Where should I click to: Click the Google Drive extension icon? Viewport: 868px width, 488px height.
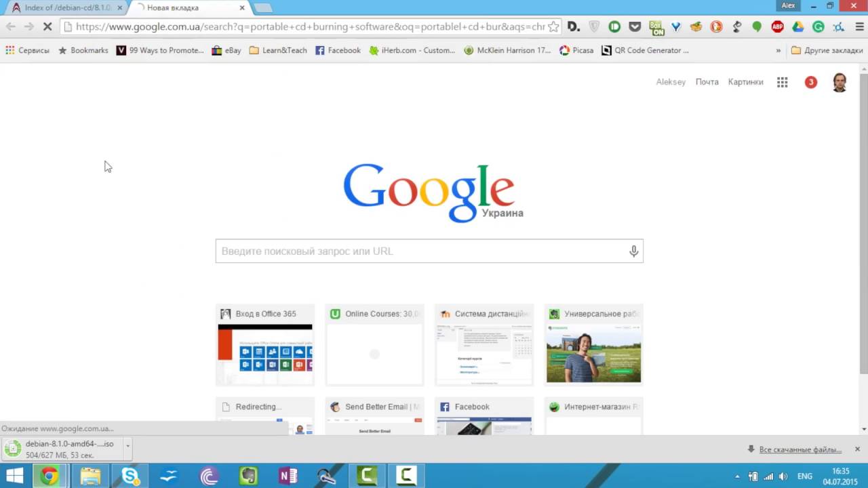(x=797, y=27)
